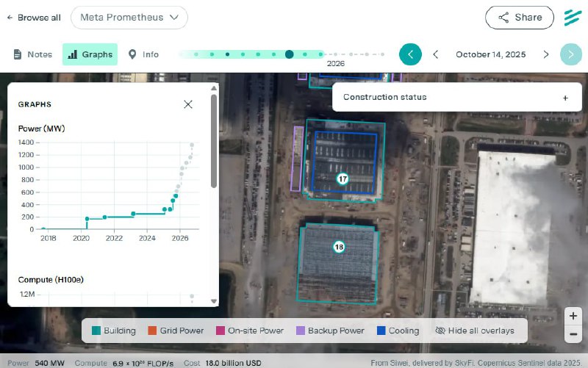Toggle Backup Power overlay in legend
Image resolution: width=588 pixels, height=368 pixels.
(329, 331)
